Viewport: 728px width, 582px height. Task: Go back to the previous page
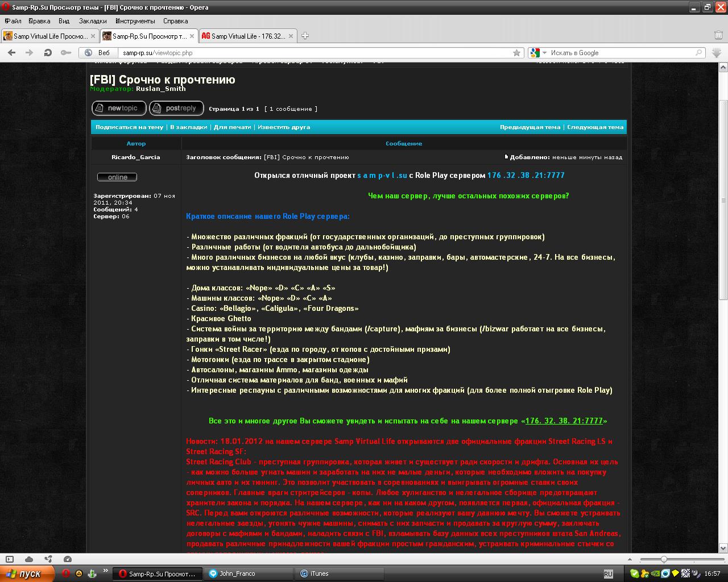12,52
